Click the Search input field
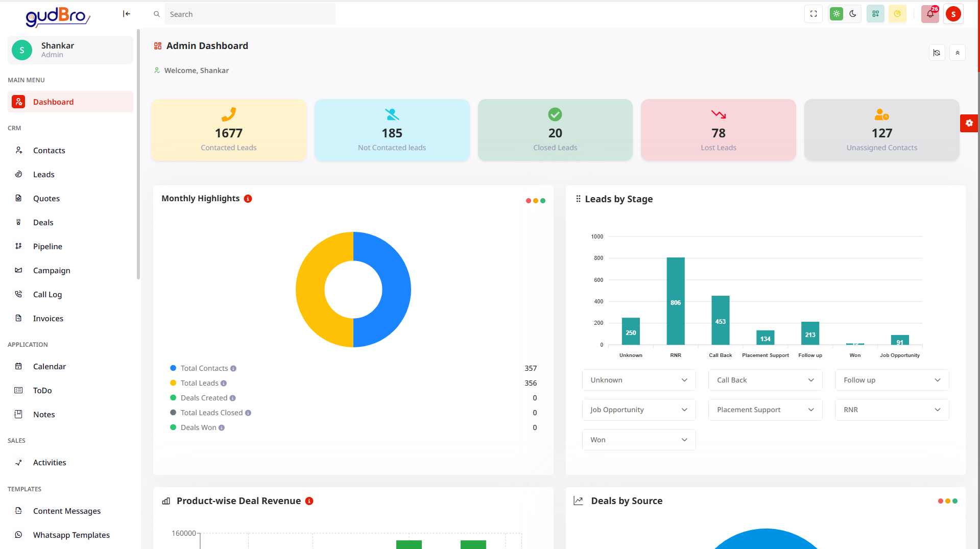Viewport: 980px width, 549px height. pyautogui.click(x=249, y=14)
